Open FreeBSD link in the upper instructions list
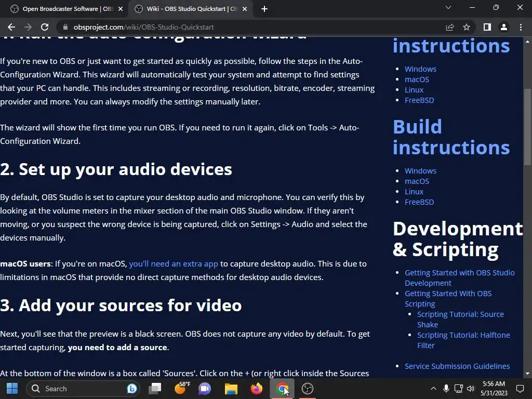The image size is (532, 399). (419, 100)
